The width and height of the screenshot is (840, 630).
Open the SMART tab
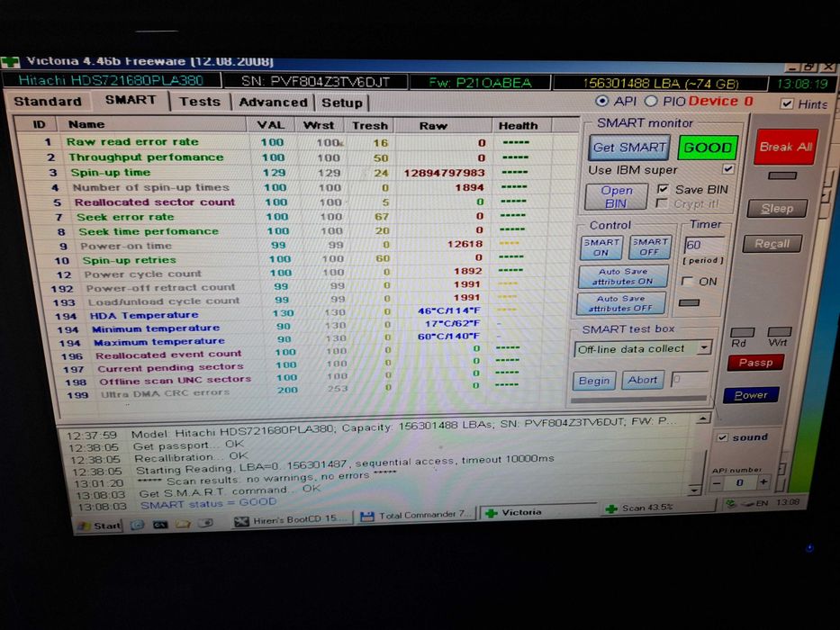point(131,100)
